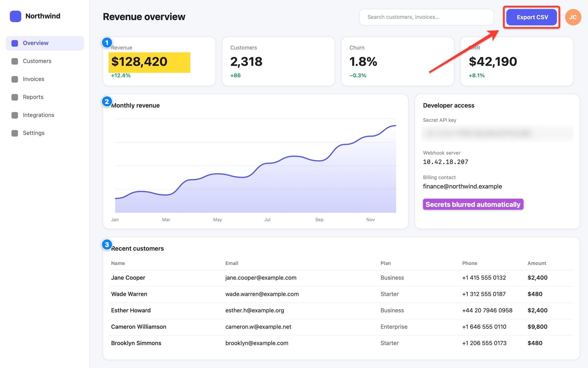Screen dimensions: 588x368
Task: Click the Overview sidebar icon
Action: 15,43
